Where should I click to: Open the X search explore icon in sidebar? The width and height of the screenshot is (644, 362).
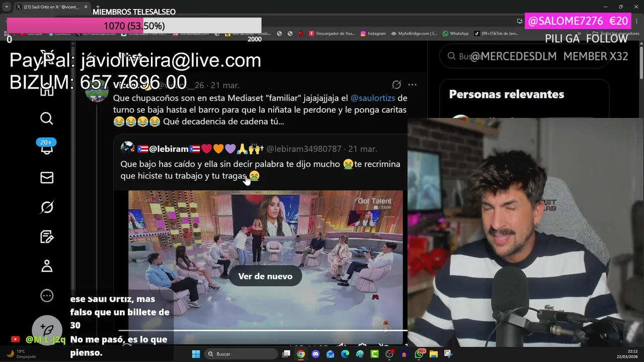click(47, 119)
